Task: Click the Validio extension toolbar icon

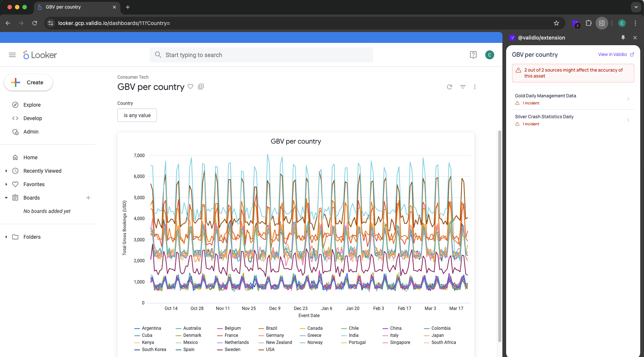Action: tap(576, 23)
